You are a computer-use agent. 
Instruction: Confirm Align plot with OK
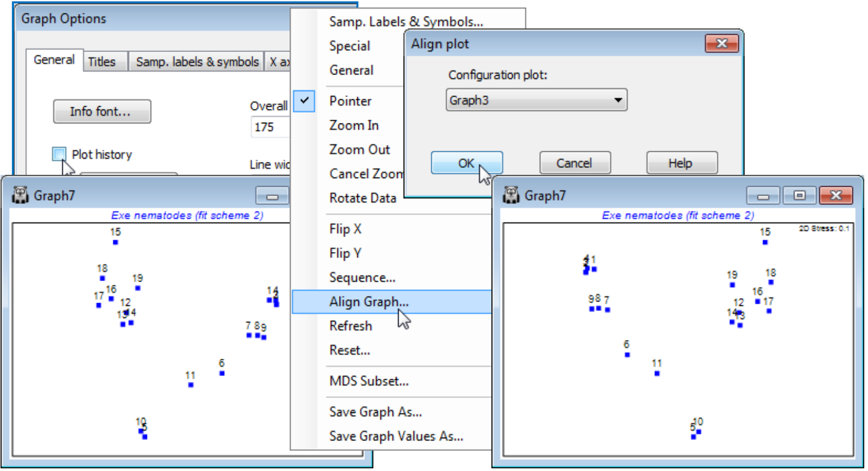coord(467,163)
